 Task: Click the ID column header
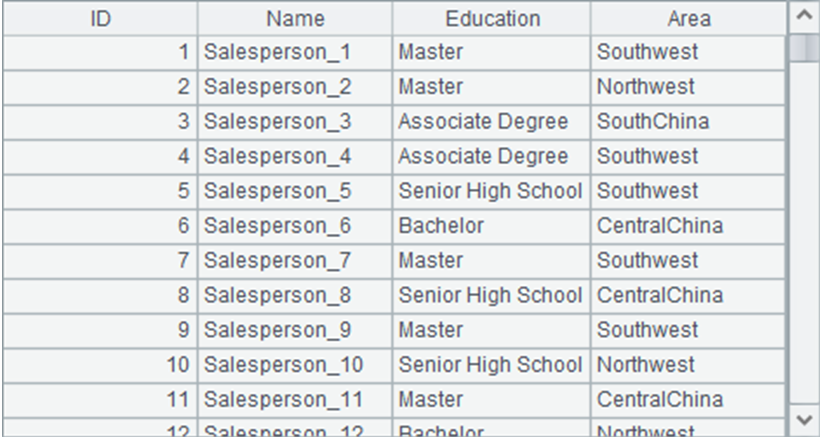pyautogui.click(x=100, y=19)
